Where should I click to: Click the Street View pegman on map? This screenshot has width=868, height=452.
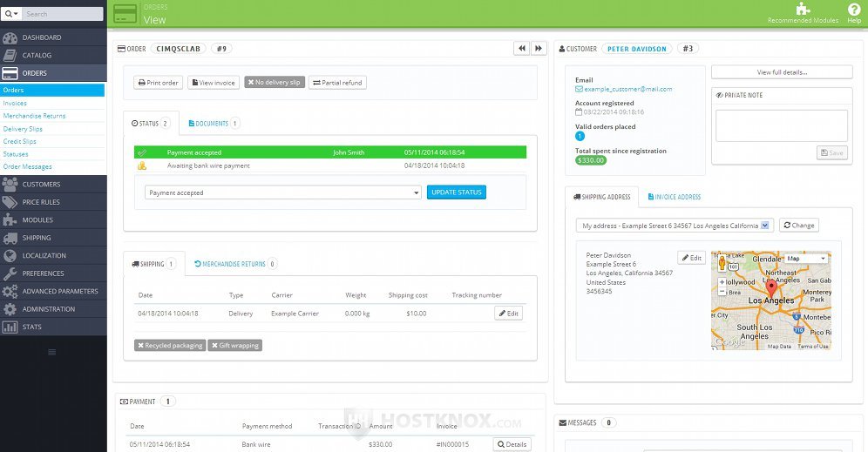click(722, 263)
